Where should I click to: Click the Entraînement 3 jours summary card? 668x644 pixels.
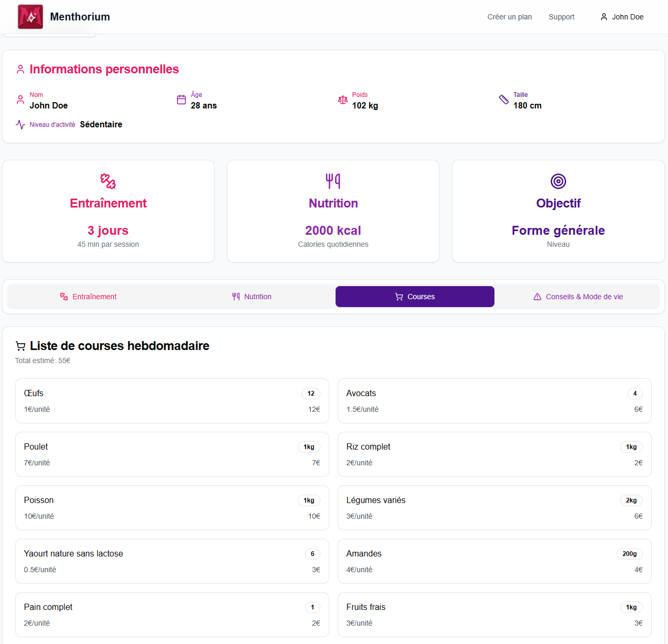click(x=108, y=211)
